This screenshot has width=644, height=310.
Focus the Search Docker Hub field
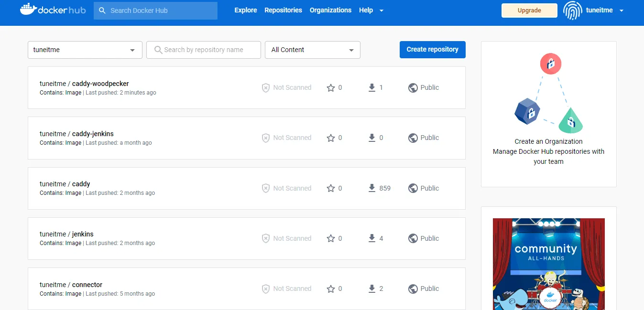155,11
